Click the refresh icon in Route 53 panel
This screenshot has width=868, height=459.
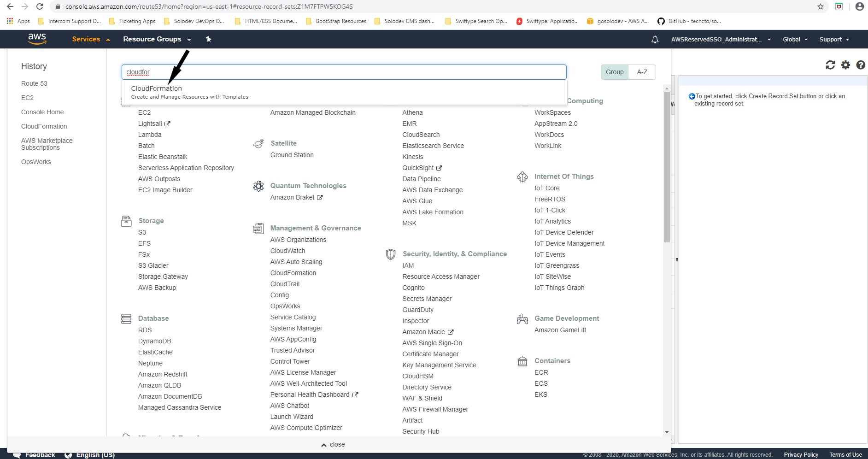click(830, 65)
